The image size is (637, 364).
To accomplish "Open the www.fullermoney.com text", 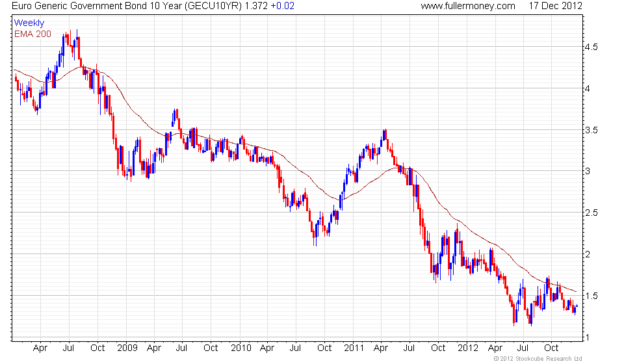I will click(x=468, y=6).
